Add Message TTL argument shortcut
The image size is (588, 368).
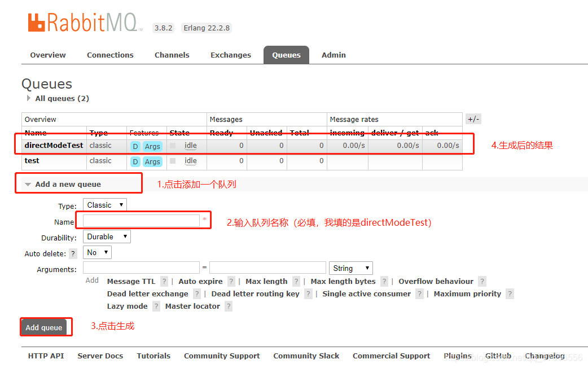[x=131, y=281]
